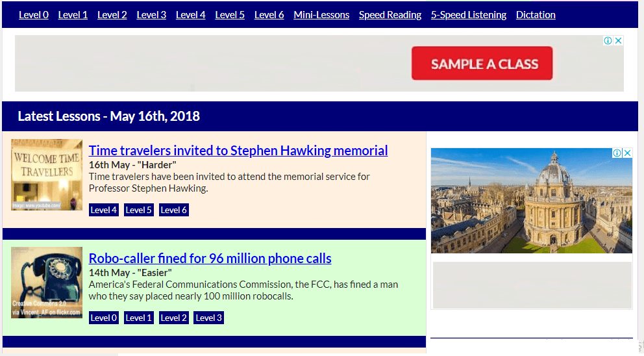Open Level 3 of the Robo-caller lesson
The height and width of the screenshot is (356, 644).
(208, 318)
